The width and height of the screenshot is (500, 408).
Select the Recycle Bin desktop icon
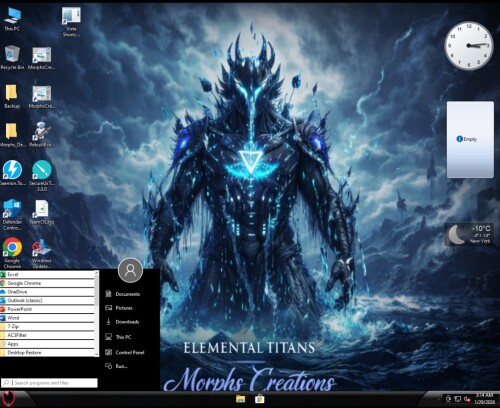(12, 57)
